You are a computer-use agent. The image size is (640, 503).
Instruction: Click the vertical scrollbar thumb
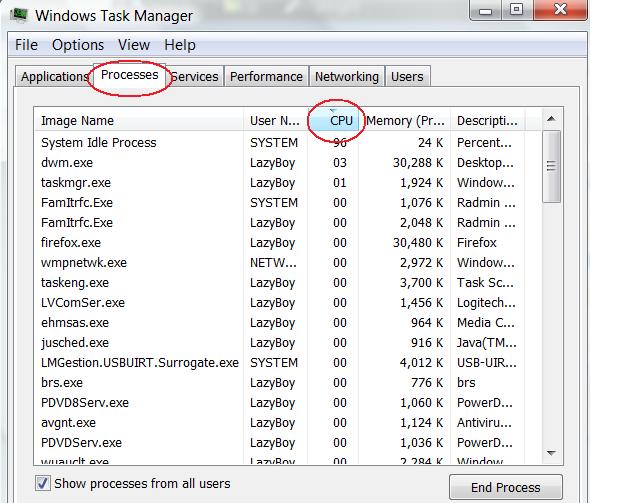pos(551,166)
